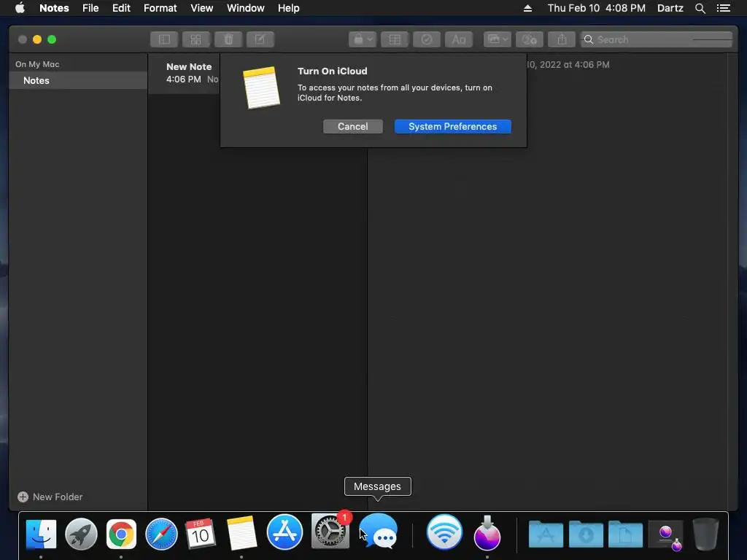Insert a table using the toolbar icon

pos(395,39)
